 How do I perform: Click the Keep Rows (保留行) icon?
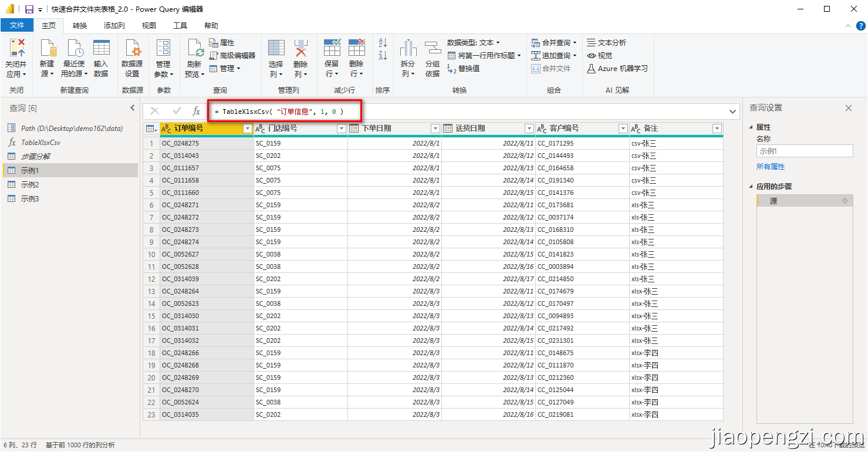332,47
